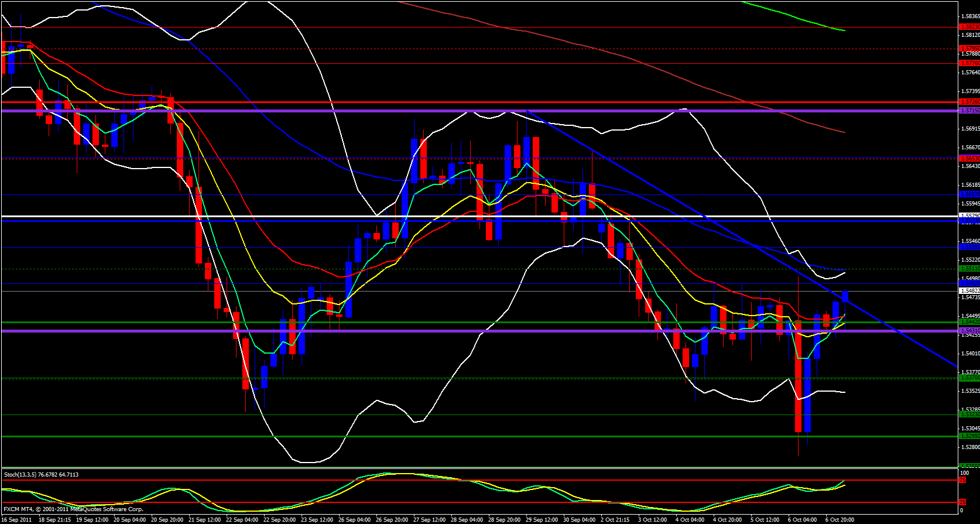Select the white 1.54822 current price label
The height and width of the screenshot is (524, 980).
click(969, 290)
